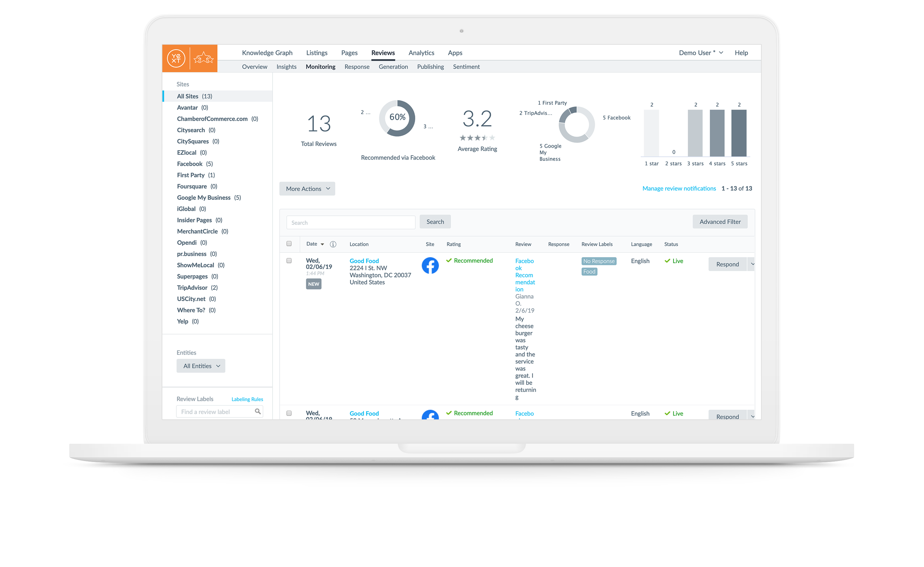The image size is (924, 567).
Task: Check the first review row's checkbox
Action: 289,261
